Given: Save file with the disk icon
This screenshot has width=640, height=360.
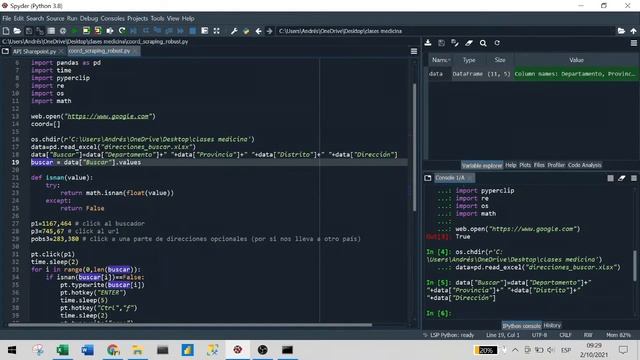Looking at the screenshot, I should coord(29,31).
